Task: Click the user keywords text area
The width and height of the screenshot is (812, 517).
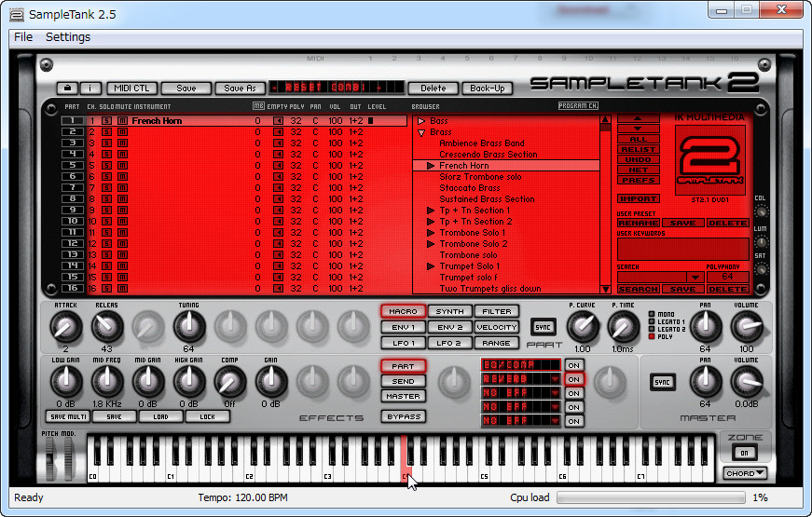Action: 682,249
